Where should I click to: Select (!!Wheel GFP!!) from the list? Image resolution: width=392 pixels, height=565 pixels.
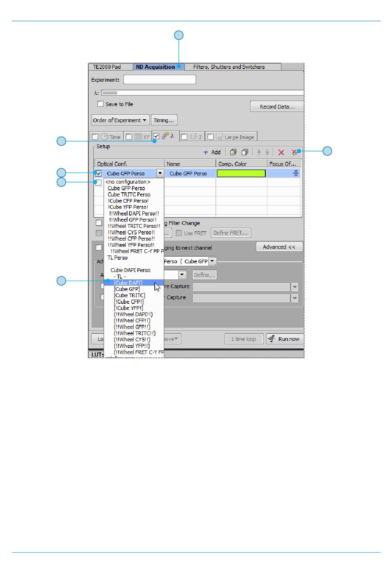(x=132, y=327)
